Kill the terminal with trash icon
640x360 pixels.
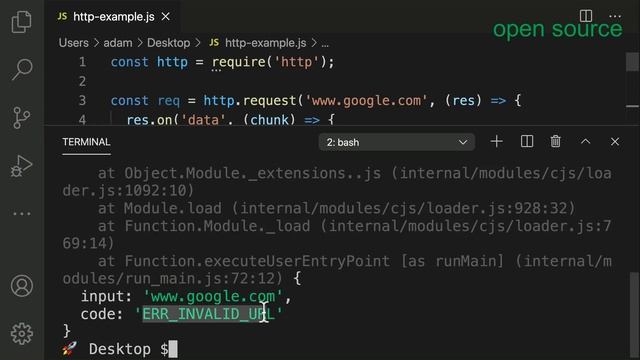[556, 142]
